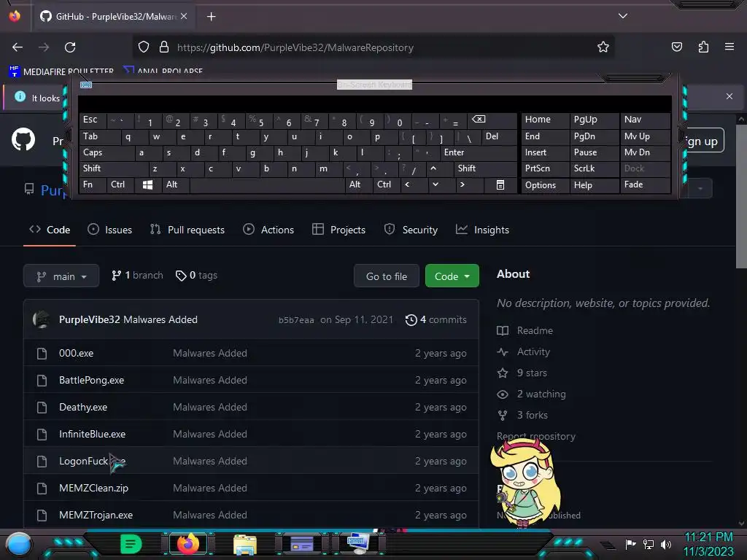Open the 4 commits history
Viewport: 747px width, 560px height.
coord(436,319)
